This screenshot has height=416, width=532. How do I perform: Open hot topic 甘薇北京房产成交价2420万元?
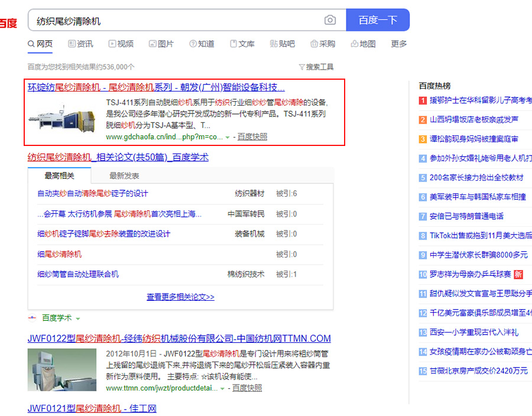click(x=478, y=371)
